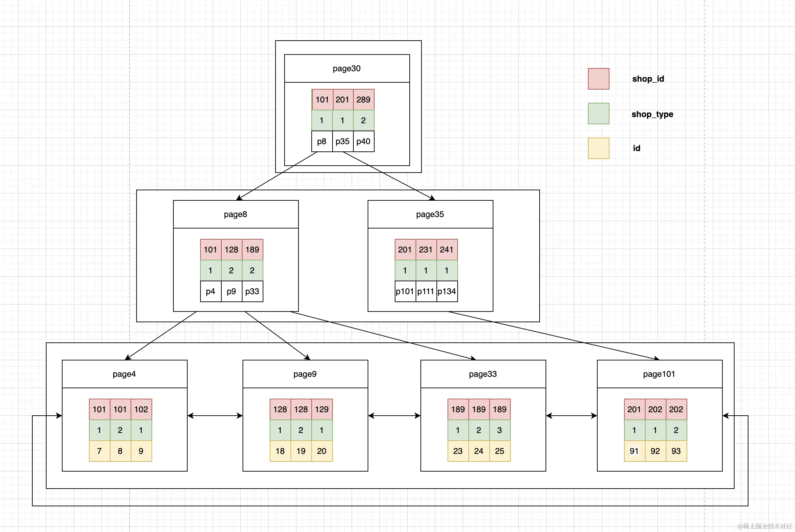
Task: Click shop_type 2 cell in page30
Action: tap(364, 120)
